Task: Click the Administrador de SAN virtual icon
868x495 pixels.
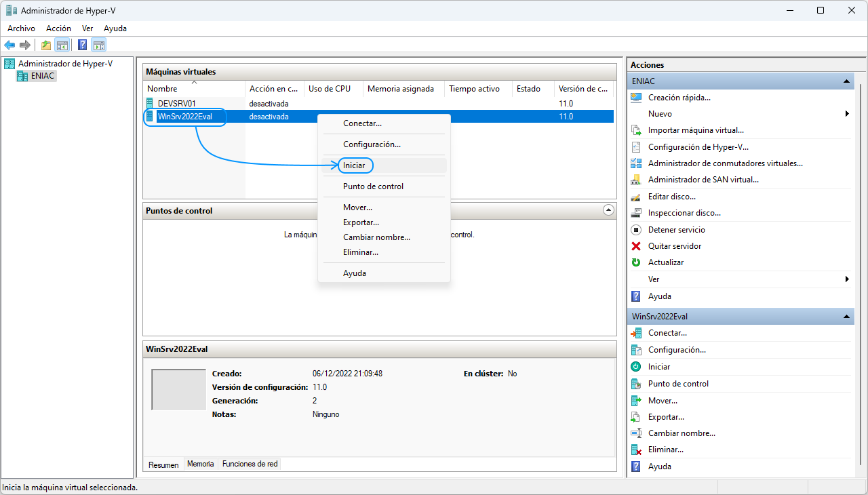Action: tap(636, 180)
